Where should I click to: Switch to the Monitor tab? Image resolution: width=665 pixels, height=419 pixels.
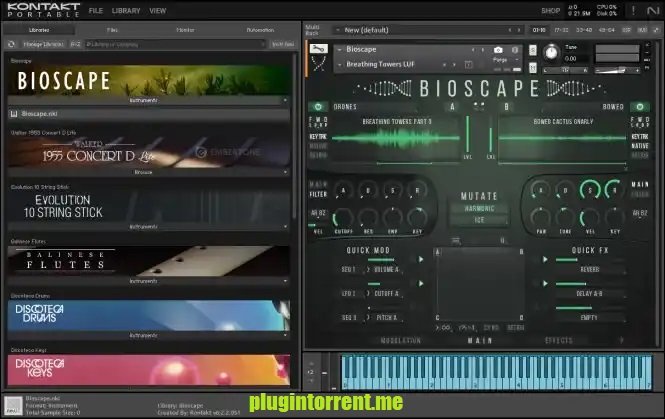click(x=185, y=30)
